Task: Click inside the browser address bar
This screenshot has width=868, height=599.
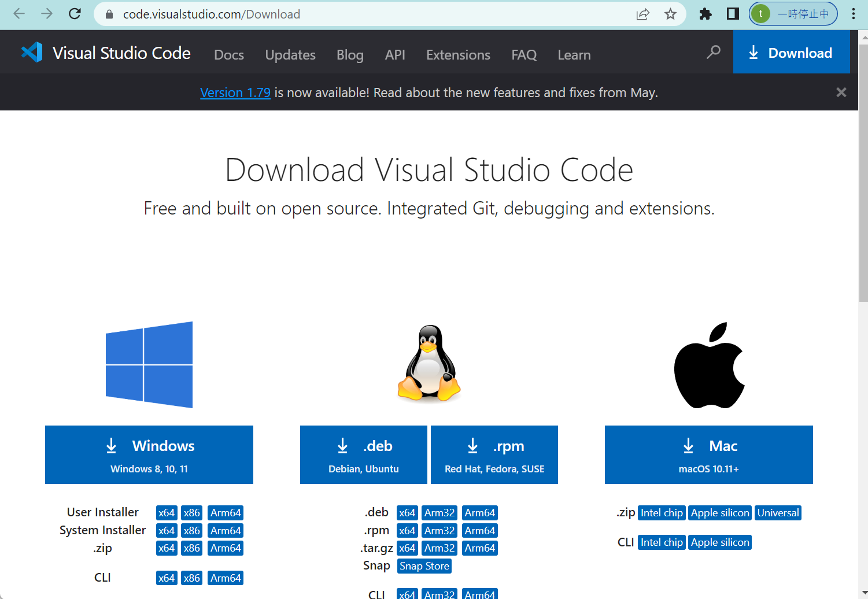Action: [x=347, y=14]
